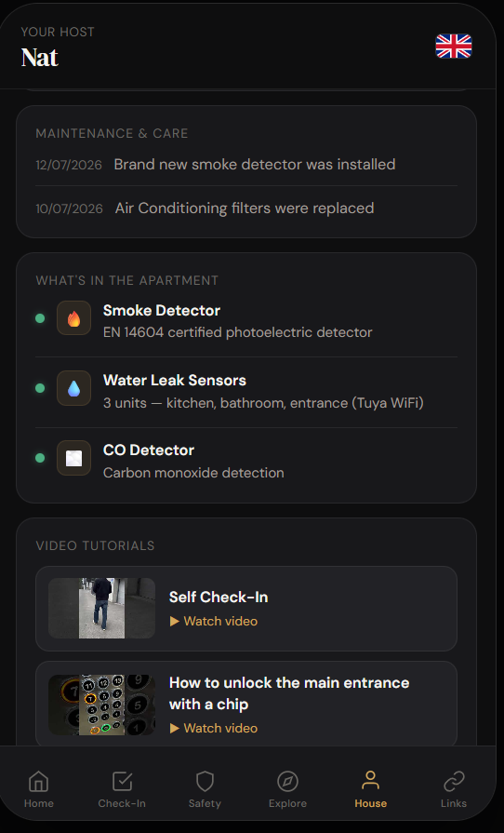
Task: Open the Safety shield tab
Action: pyautogui.click(x=205, y=789)
